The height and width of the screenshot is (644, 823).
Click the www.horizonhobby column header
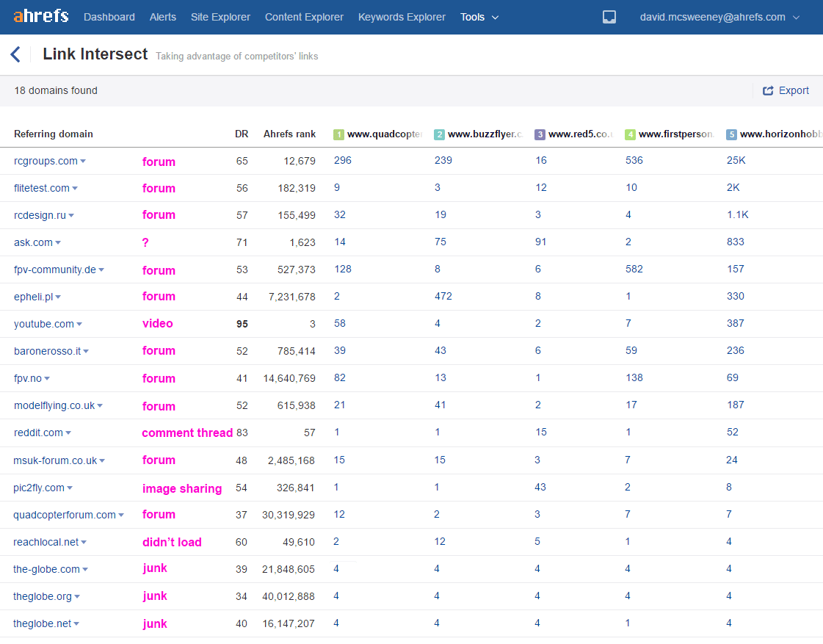pyautogui.click(x=781, y=134)
